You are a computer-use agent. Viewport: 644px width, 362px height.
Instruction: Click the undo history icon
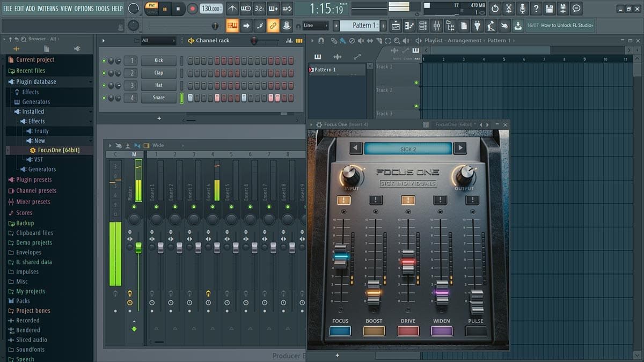495,9
